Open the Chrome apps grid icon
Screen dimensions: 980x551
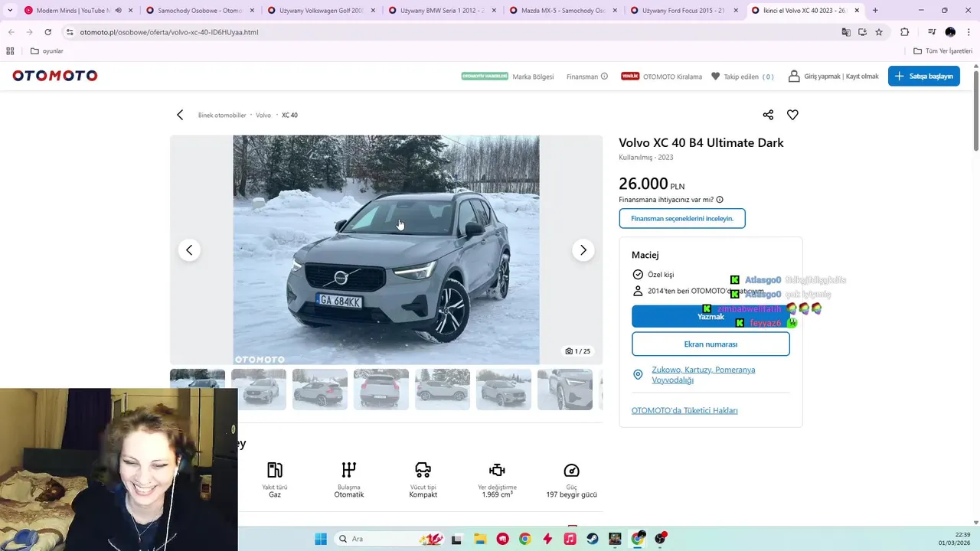point(10,51)
